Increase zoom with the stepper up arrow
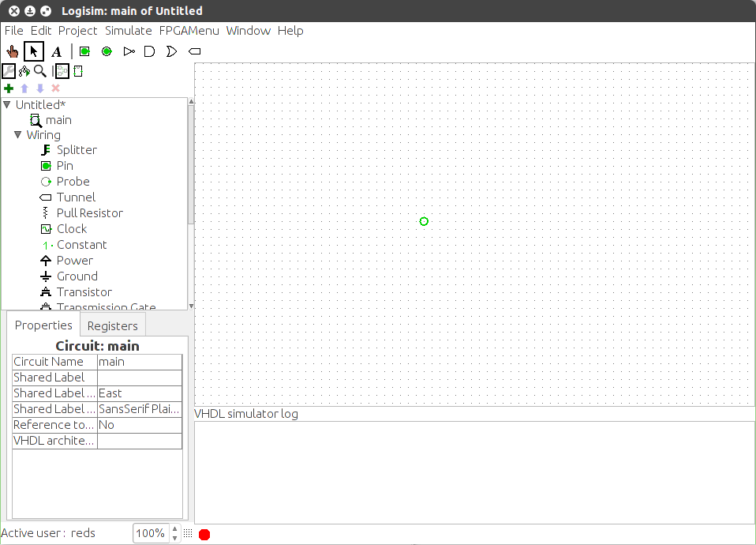The height and width of the screenshot is (545, 756). click(175, 529)
